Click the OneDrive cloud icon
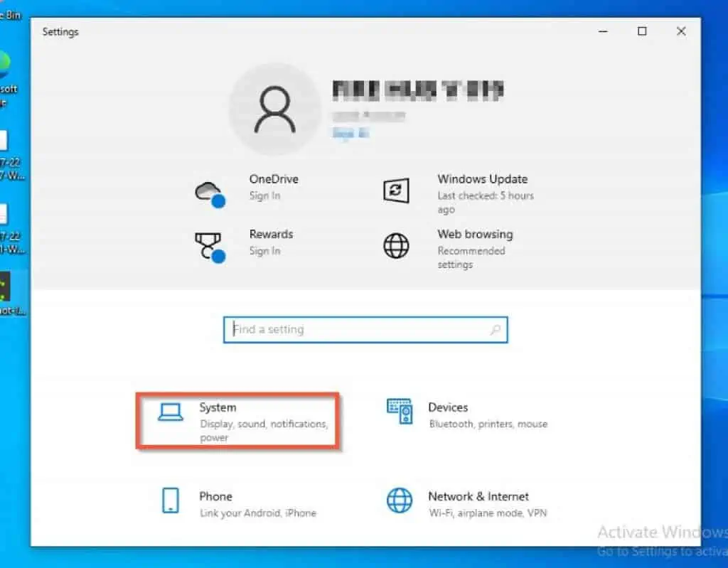Viewport: 728px width, 568px height. pyautogui.click(x=208, y=191)
